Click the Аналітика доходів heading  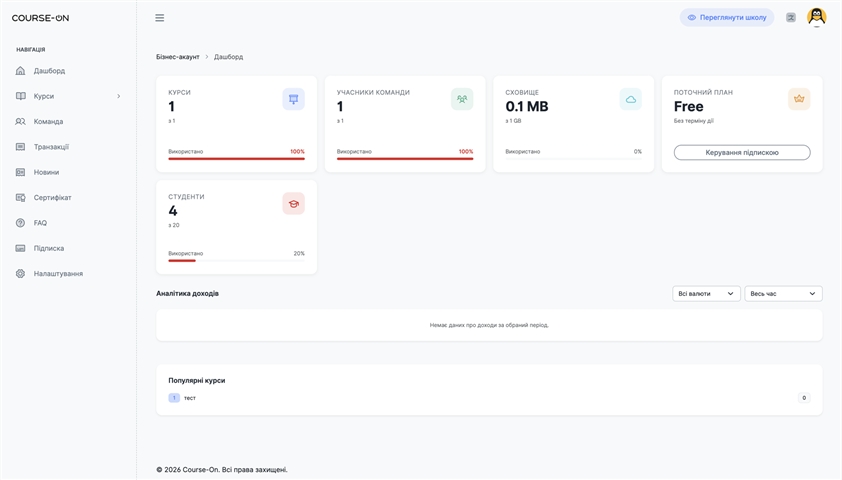tap(187, 294)
